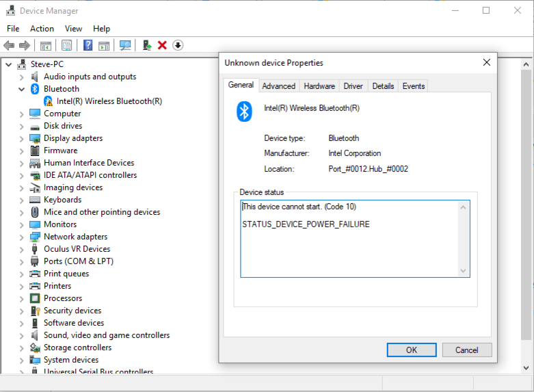The image size is (534, 392).
Task: Expand Oculus VR Devices category
Action: [x=22, y=250]
